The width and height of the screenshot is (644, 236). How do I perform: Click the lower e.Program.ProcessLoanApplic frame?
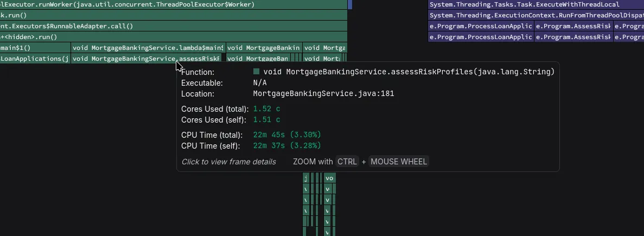pyautogui.click(x=481, y=37)
